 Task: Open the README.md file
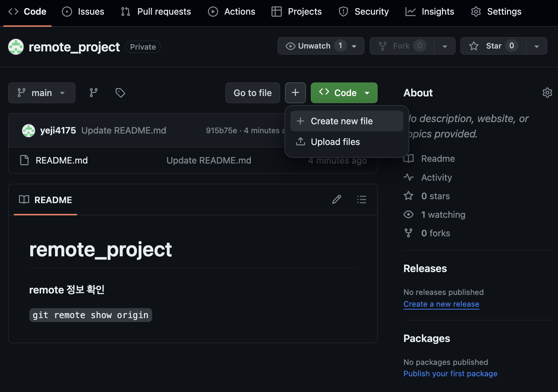coord(62,160)
